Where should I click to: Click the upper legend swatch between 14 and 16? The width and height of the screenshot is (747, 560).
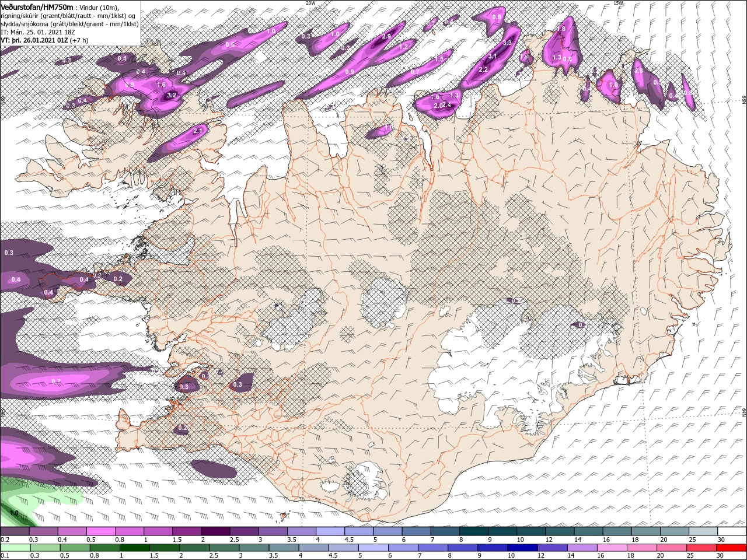(x=588, y=531)
